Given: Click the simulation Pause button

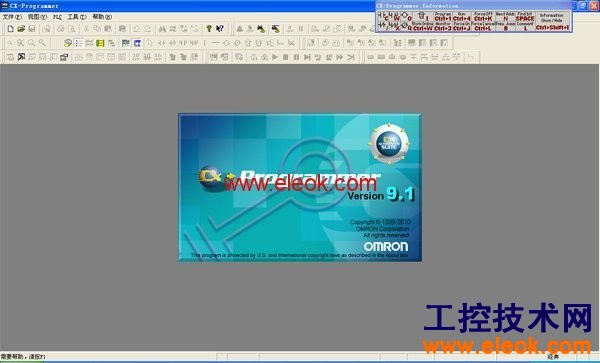Looking at the screenshot, I should tap(296, 57).
